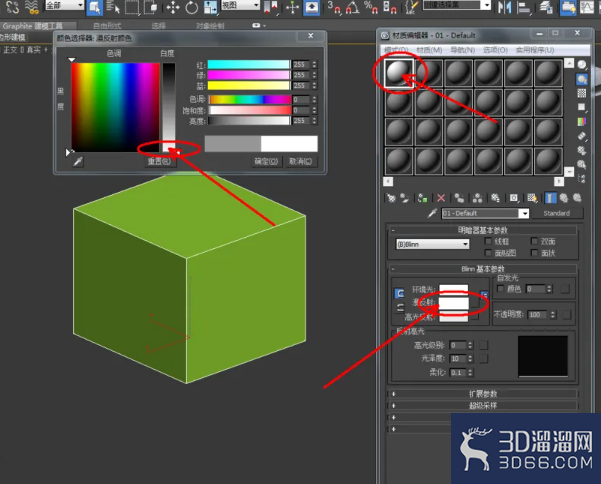The width and height of the screenshot is (601, 484).
Task: Click the 白度 whiteness vertical slider
Action: click(x=169, y=107)
